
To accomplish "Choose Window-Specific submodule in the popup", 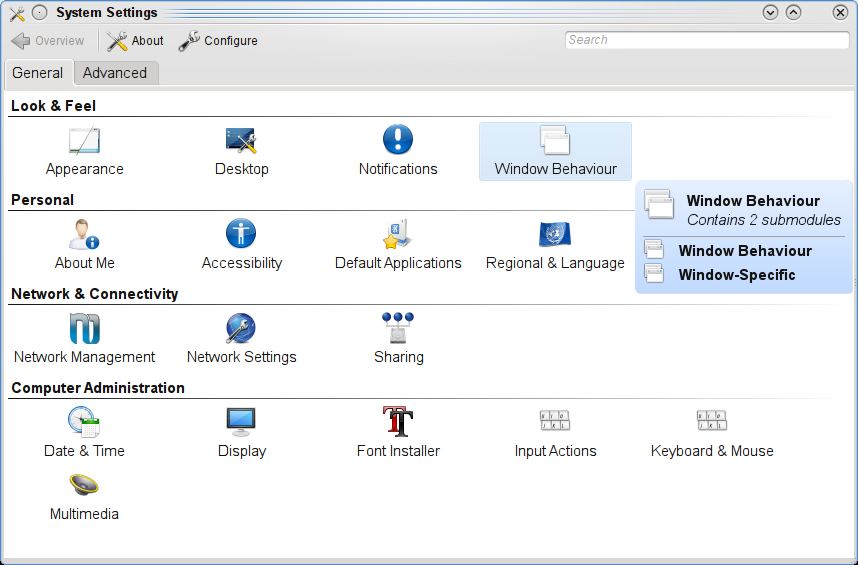I will coord(736,274).
